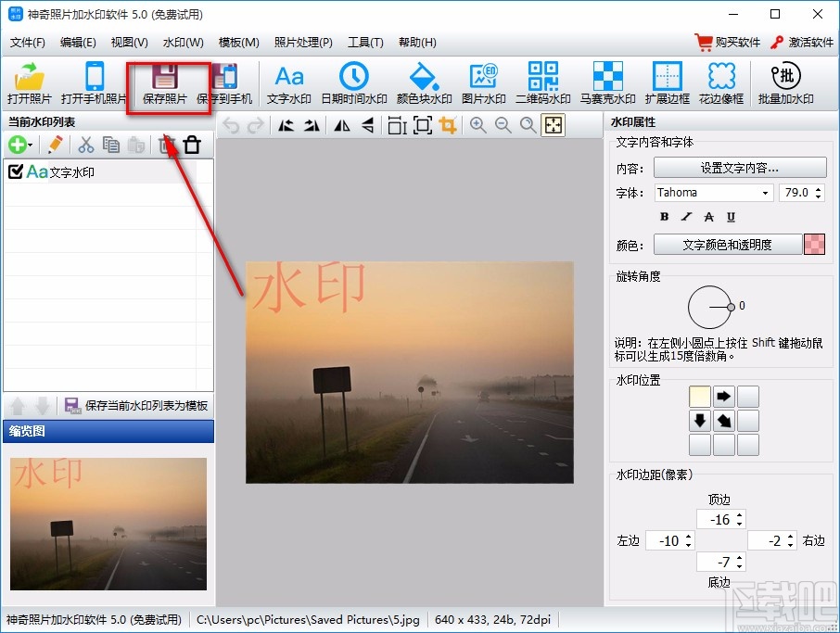Open the Tahoma font dropdown
The height and width of the screenshot is (633, 840).
coord(766,193)
